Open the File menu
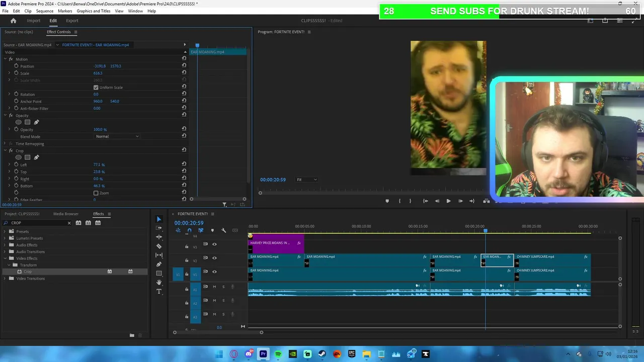This screenshot has height=362, width=644. [5, 11]
